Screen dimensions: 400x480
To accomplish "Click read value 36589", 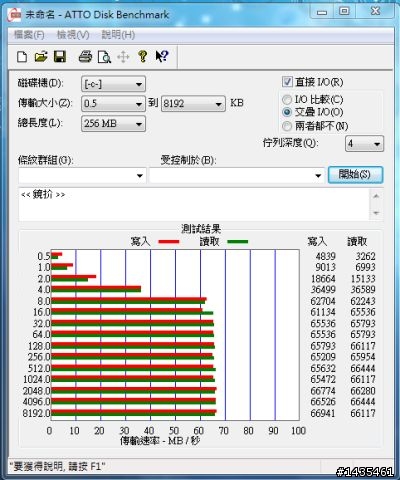I will click(x=363, y=290).
